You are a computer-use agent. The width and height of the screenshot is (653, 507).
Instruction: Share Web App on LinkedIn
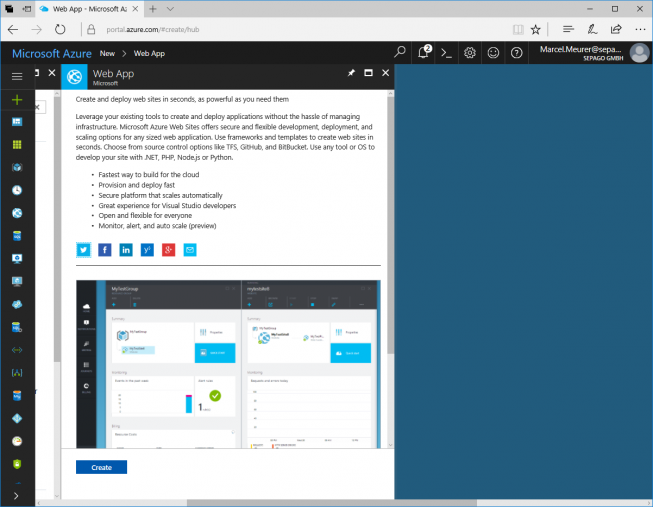(126, 250)
